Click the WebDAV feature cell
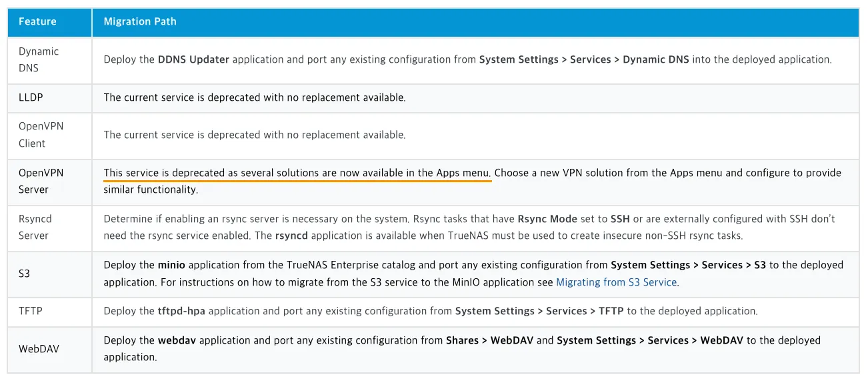Viewport: 868px width, 381px height. tap(39, 348)
